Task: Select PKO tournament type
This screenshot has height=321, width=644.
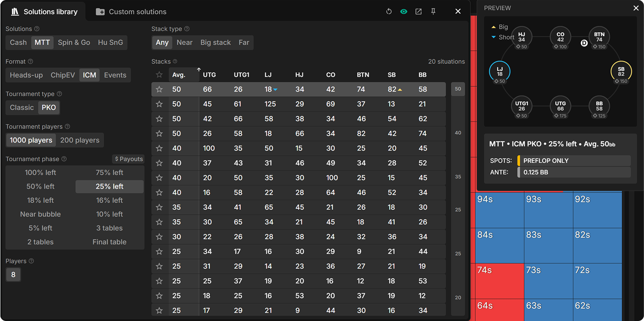Action: click(49, 107)
